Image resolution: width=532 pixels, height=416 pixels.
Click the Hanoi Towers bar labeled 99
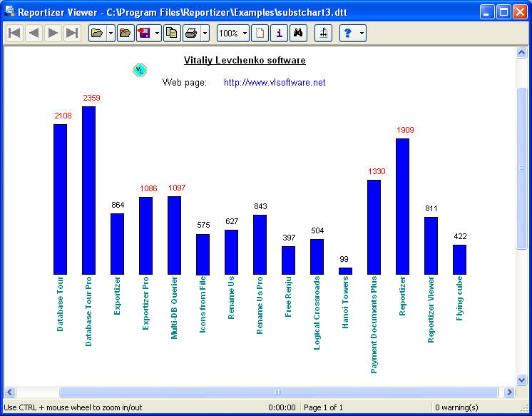345,271
